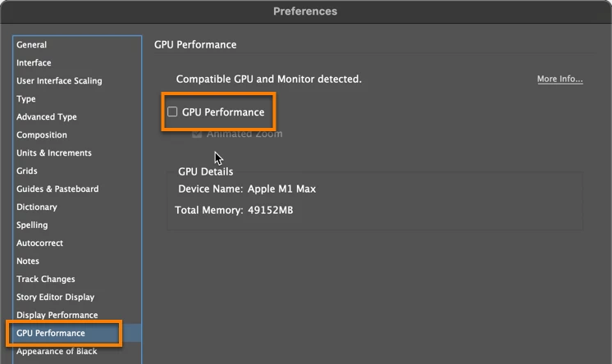
Task: Open Advanced Type preferences
Action: (47, 116)
